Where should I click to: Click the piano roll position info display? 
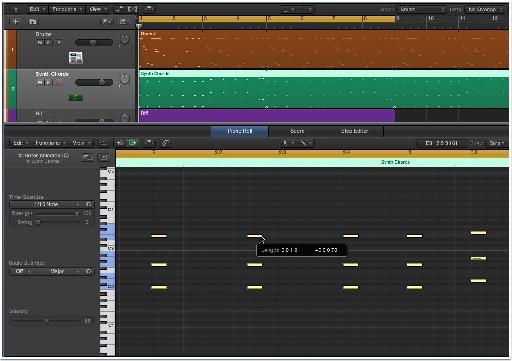coord(442,143)
